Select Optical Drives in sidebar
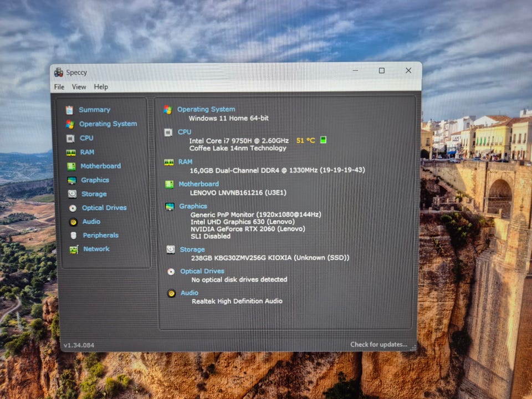Image resolution: width=532 pixels, height=399 pixels. [x=104, y=208]
